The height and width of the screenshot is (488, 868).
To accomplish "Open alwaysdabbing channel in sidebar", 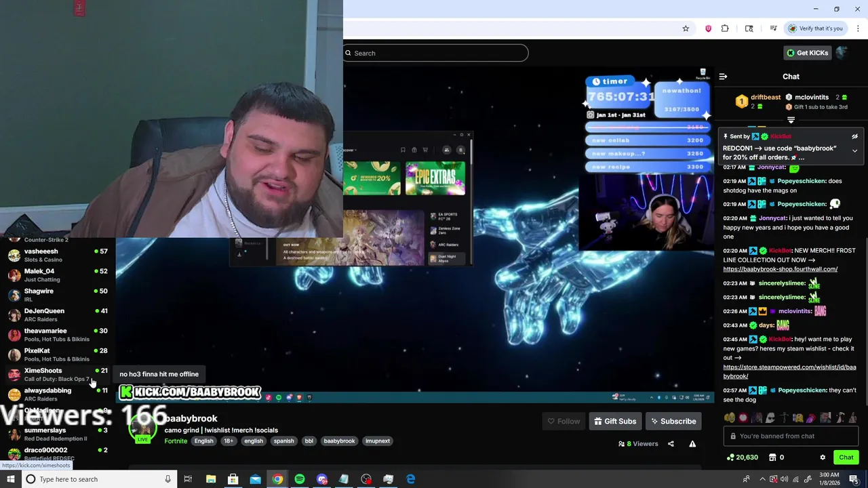I will pos(58,394).
